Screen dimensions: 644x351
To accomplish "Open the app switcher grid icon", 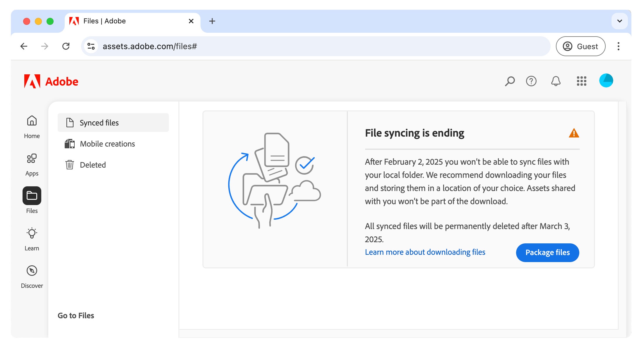I will [x=582, y=81].
